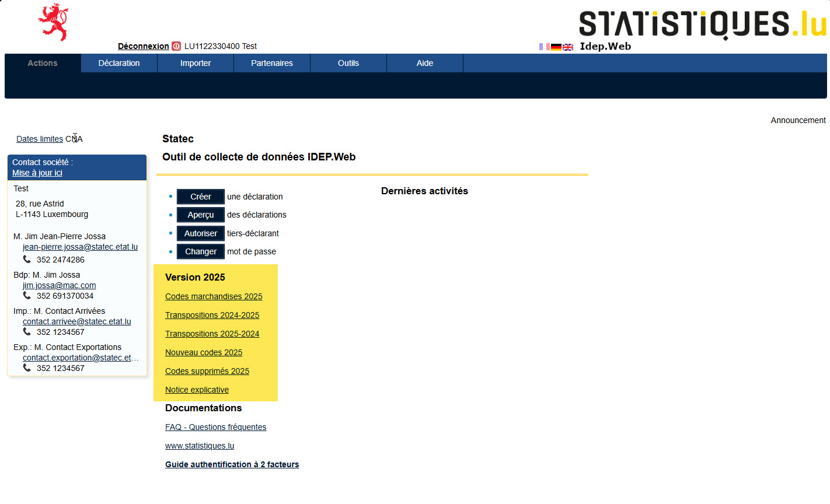Open FAQ - Questions fréquentes link

point(216,427)
